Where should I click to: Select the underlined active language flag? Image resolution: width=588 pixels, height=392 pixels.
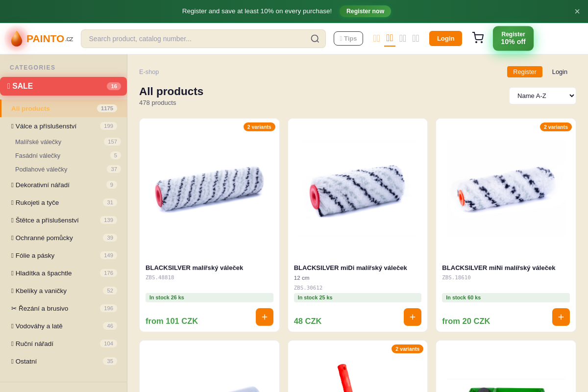pyautogui.click(x=390, y=38)
